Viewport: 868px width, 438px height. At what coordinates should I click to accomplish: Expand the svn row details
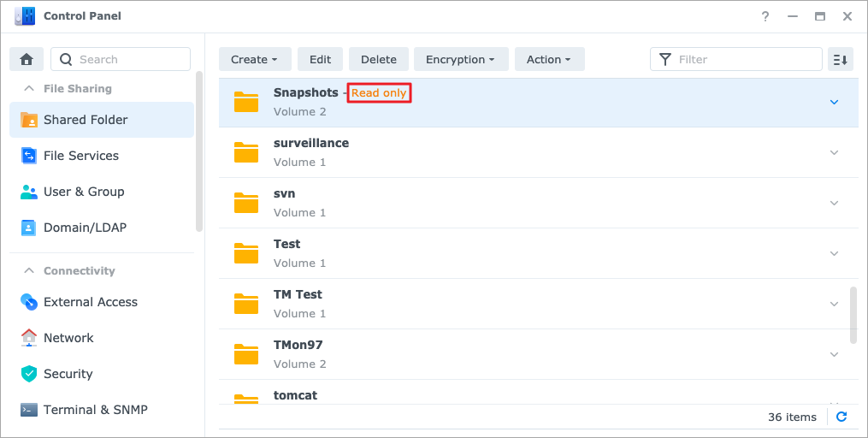[x=835, y=203]
